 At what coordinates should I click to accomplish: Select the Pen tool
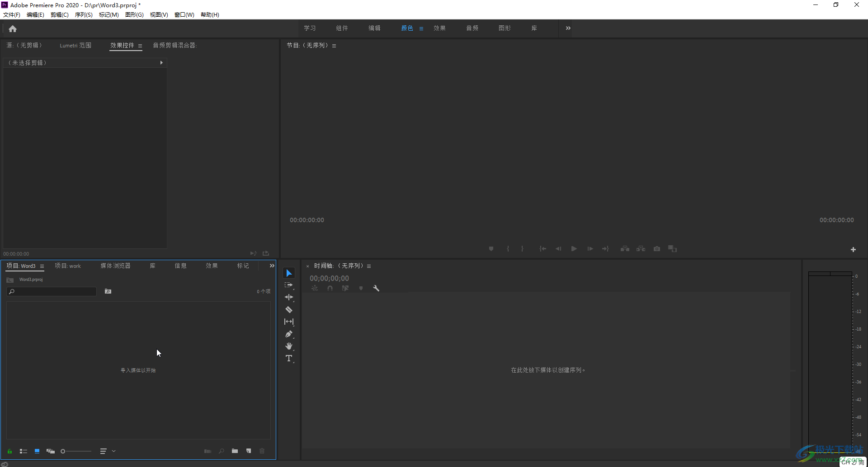pyautogui.click(x=289, y=334)
